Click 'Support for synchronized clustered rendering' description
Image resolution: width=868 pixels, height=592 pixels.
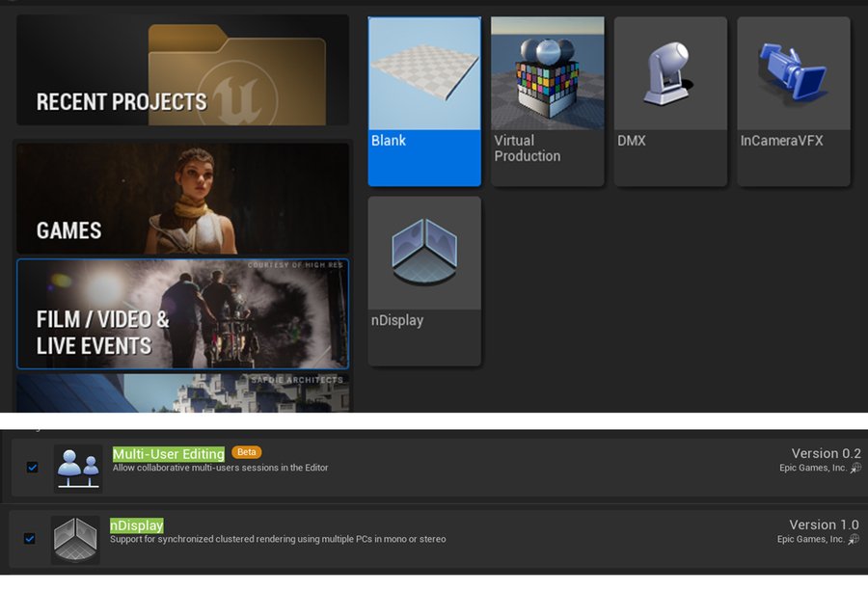[x=278, y=539]
